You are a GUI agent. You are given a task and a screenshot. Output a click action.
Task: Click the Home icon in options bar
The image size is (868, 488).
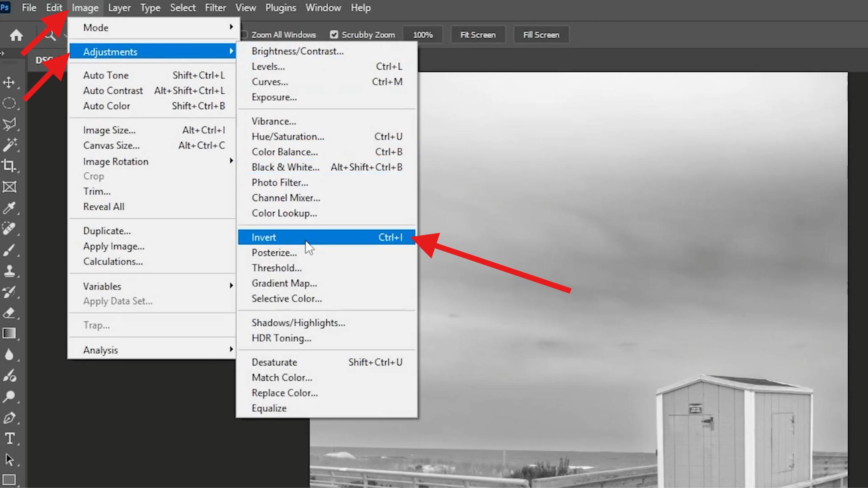pyautogui.click(x=16, y=35)
